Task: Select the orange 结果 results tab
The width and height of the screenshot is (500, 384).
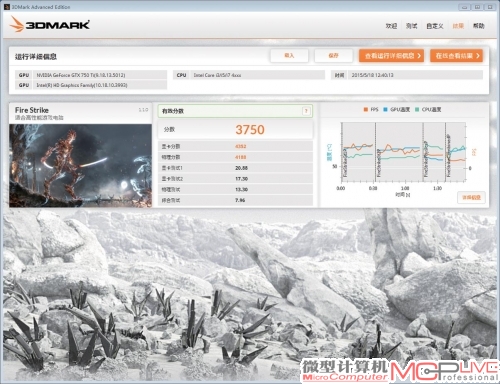Action: pyautogui.click(x=458, y=26)
